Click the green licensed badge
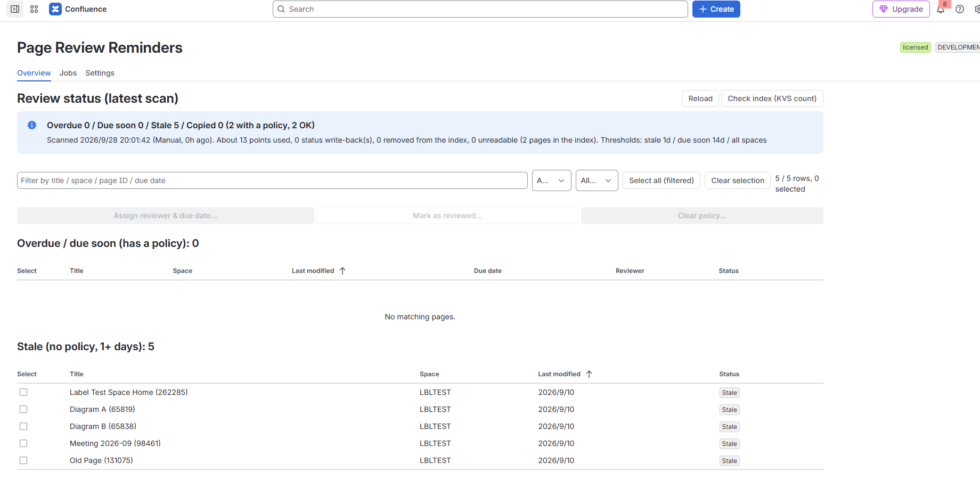This screenshot has height=479, width=980. point(916,47)
